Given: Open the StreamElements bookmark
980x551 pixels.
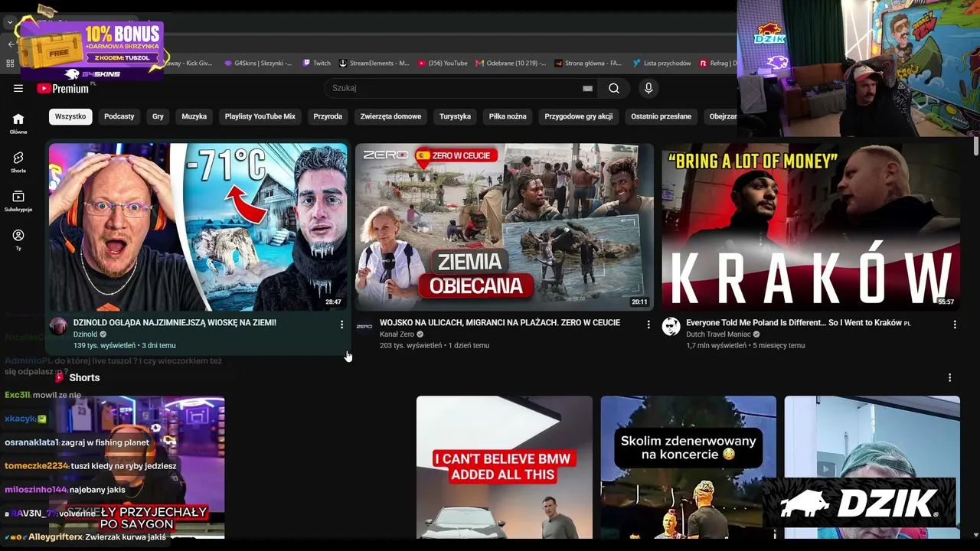Looking at the screenshot, I should 374,64.
